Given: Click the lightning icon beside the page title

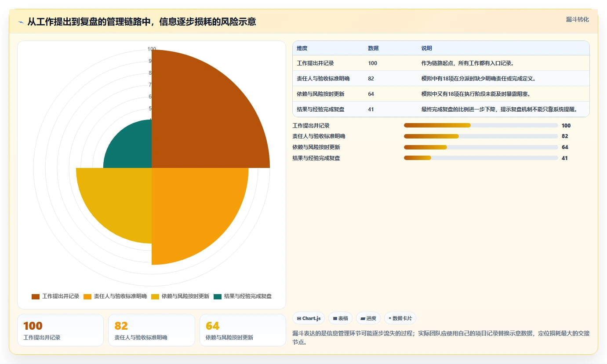Looking at the screenshot, I should click(x=21, y=22).
